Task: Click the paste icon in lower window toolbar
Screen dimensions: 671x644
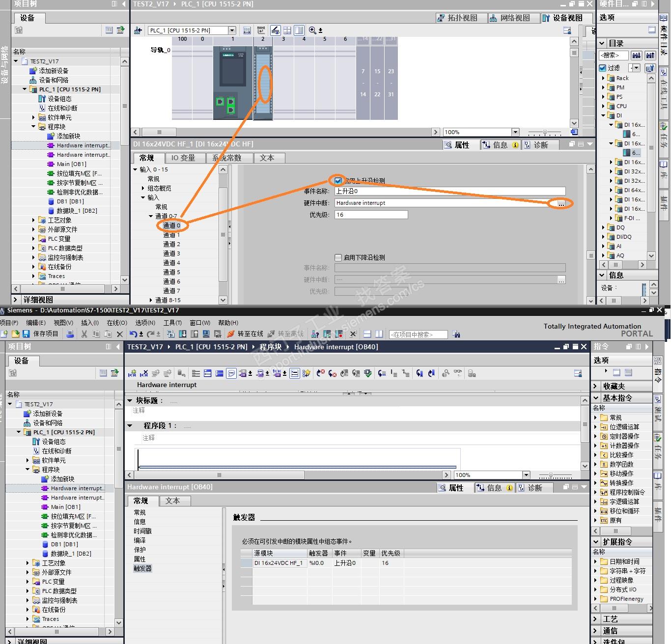Action: (x=108, y=334)
